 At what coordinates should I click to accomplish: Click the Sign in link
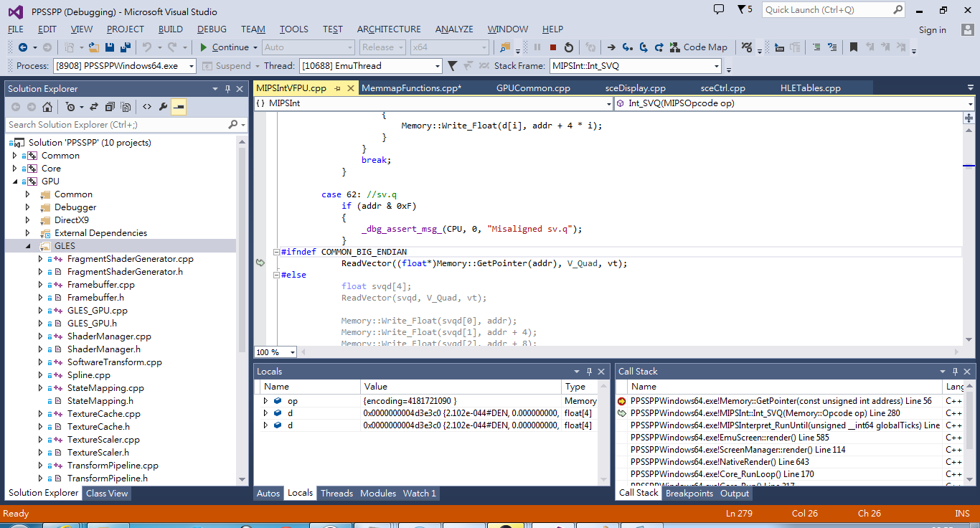click(x=933, y=30)
